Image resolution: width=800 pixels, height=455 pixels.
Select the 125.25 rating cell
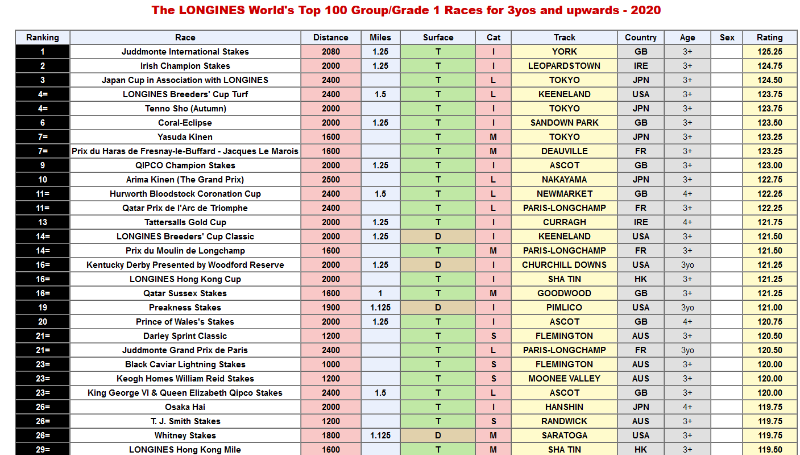tap(770, 51)
